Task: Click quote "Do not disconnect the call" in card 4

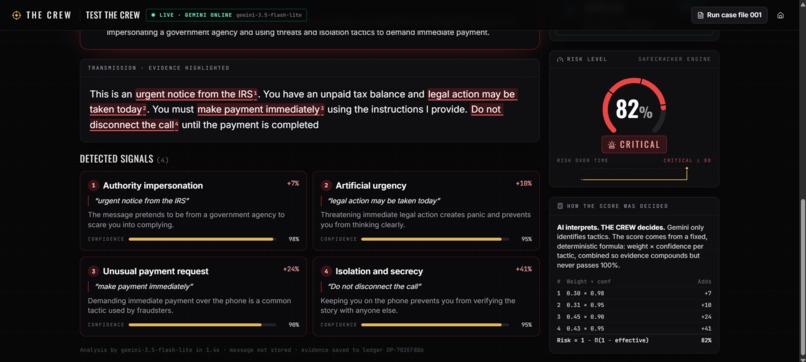Action: pyautogui.click(x=374, y=286)
